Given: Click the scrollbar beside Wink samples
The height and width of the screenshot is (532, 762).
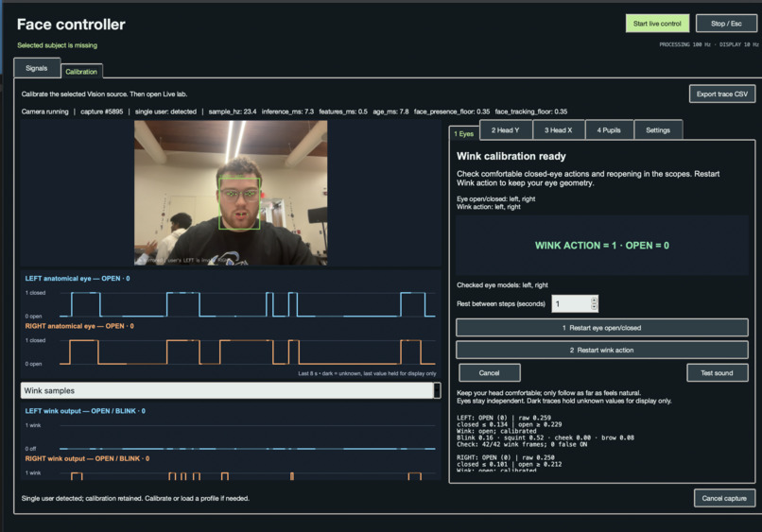Looking at the screenshot, I should click(x=438, y=390).
